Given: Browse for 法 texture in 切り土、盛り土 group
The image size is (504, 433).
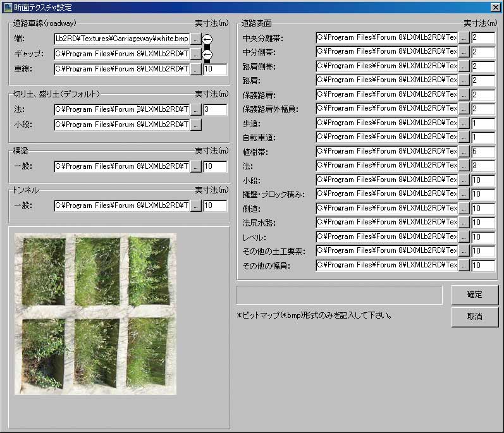Looking at the screenshot, I should coord(196,109).
